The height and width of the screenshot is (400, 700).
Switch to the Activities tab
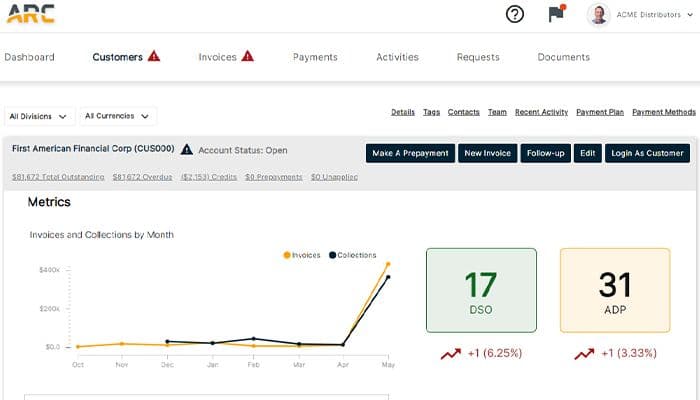(397, 57)
